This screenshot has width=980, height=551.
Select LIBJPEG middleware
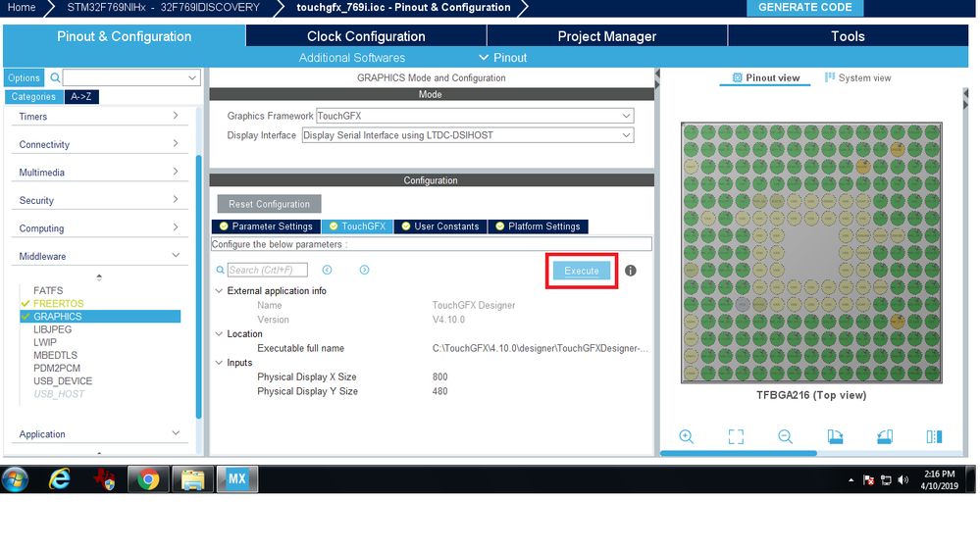[53, 329]
